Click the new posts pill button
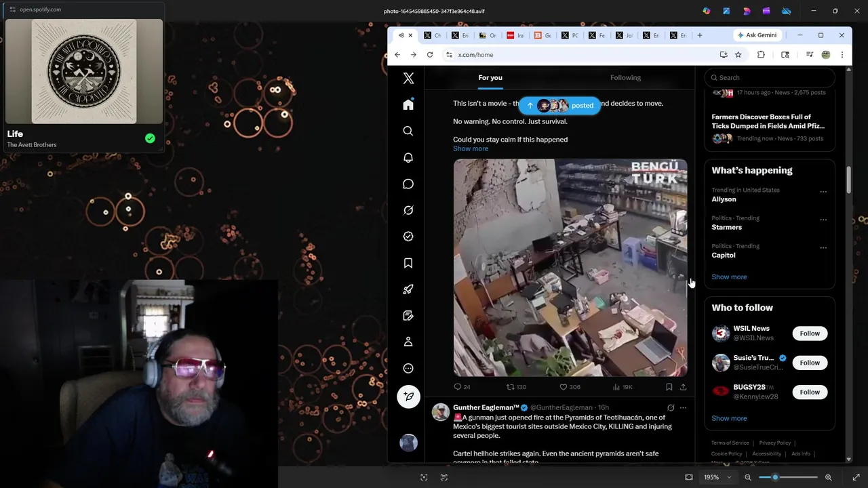Screen dimensions: 868x488 click(559, 105)
